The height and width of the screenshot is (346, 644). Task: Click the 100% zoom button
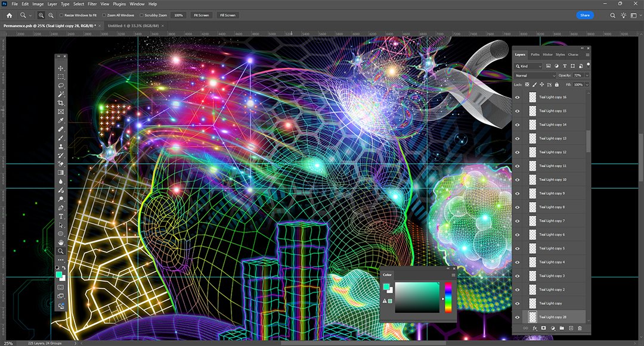178,15
